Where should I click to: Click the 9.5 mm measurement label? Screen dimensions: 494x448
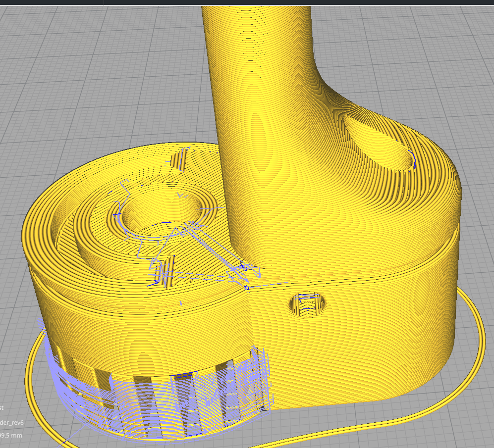point(11,435)
